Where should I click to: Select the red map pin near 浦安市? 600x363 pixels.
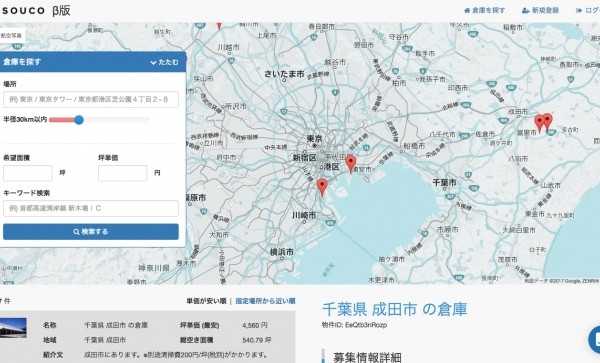(x=351, y=164)
